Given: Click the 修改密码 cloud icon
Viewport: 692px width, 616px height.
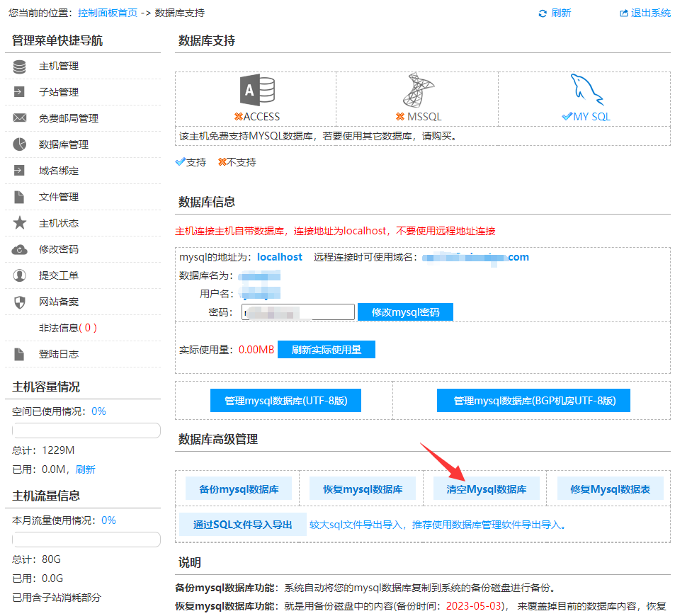Looking at the screenshot, I should pos(20,249).
